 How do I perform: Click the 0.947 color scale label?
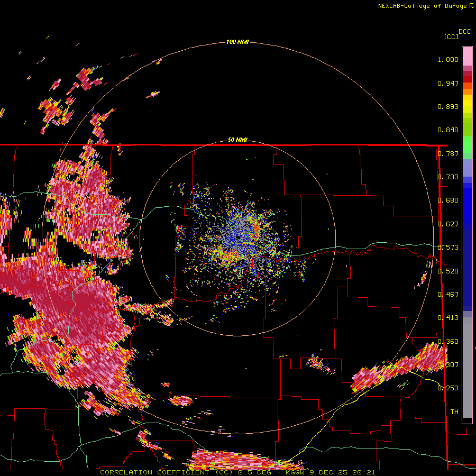click(448, 83)
